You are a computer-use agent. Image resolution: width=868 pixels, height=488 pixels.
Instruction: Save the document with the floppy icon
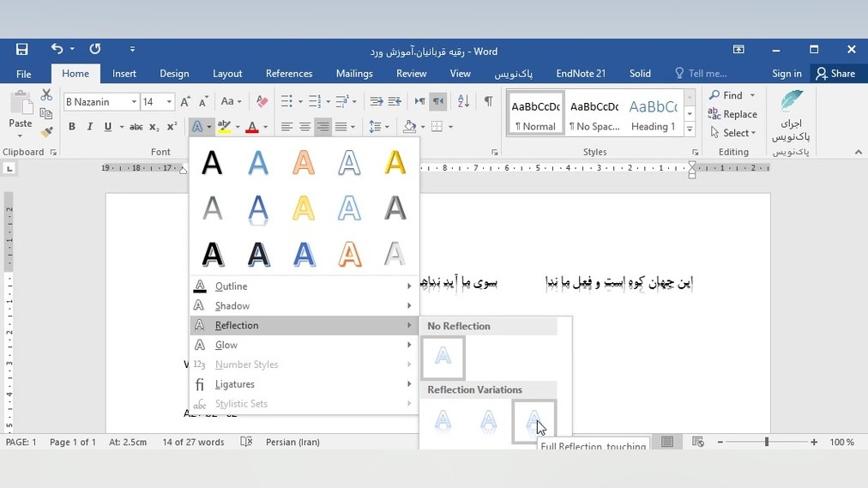[x=21, y=49]
